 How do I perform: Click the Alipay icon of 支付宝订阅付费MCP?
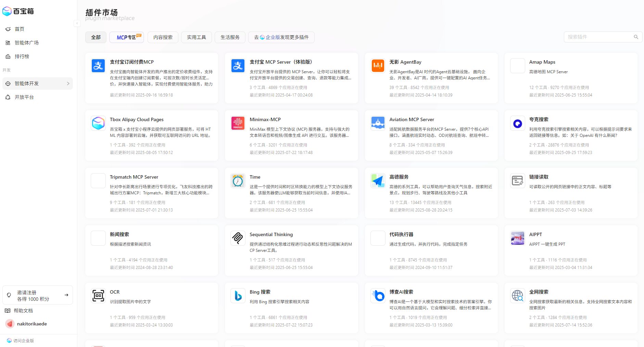pos(98,66)
